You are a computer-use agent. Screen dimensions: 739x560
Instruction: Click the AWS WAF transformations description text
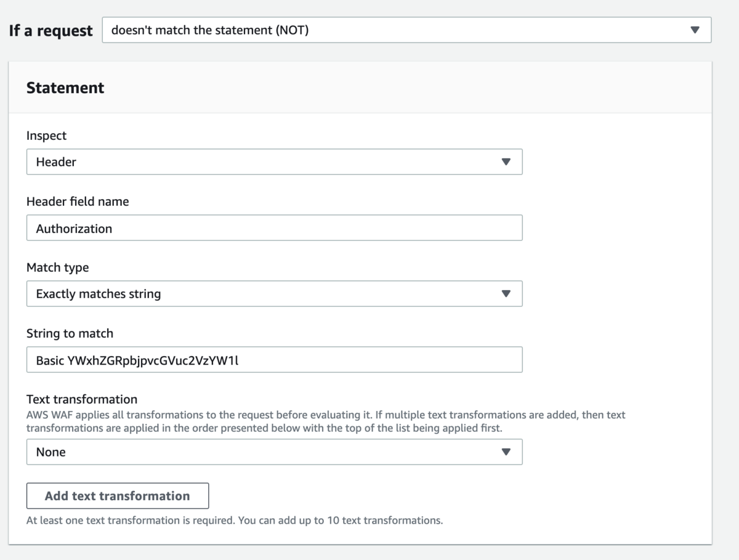325,421
